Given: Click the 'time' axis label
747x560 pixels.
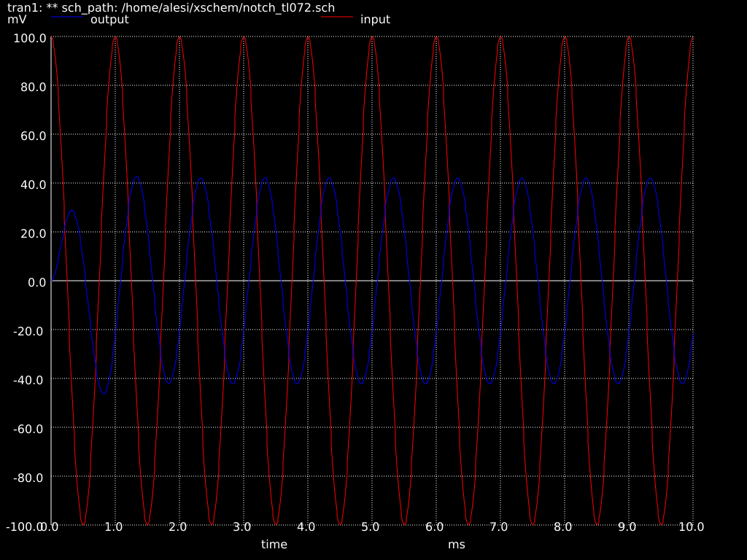Looking at the screenshot, I should tap(274, 544).
